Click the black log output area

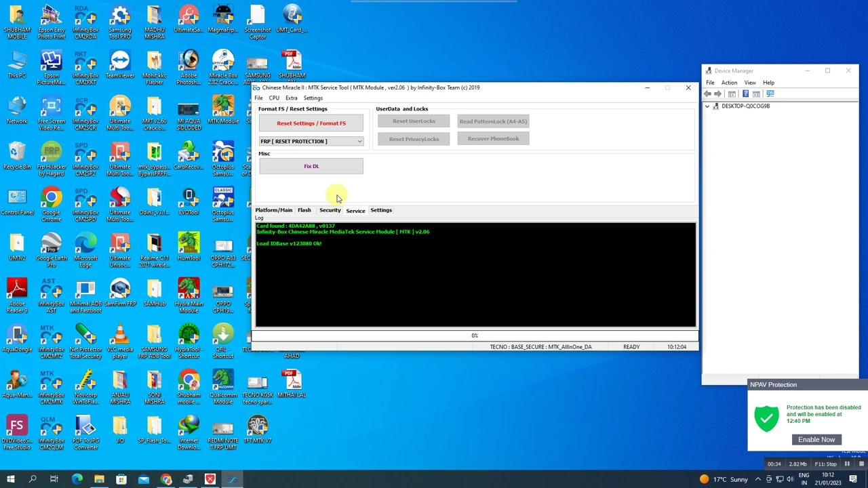[x=475, y=274]
